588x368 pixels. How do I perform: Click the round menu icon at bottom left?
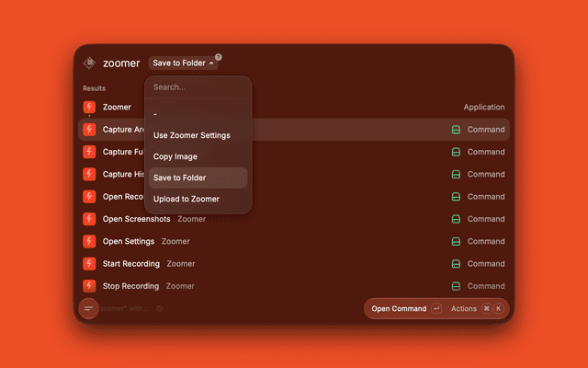coord(89,308)
